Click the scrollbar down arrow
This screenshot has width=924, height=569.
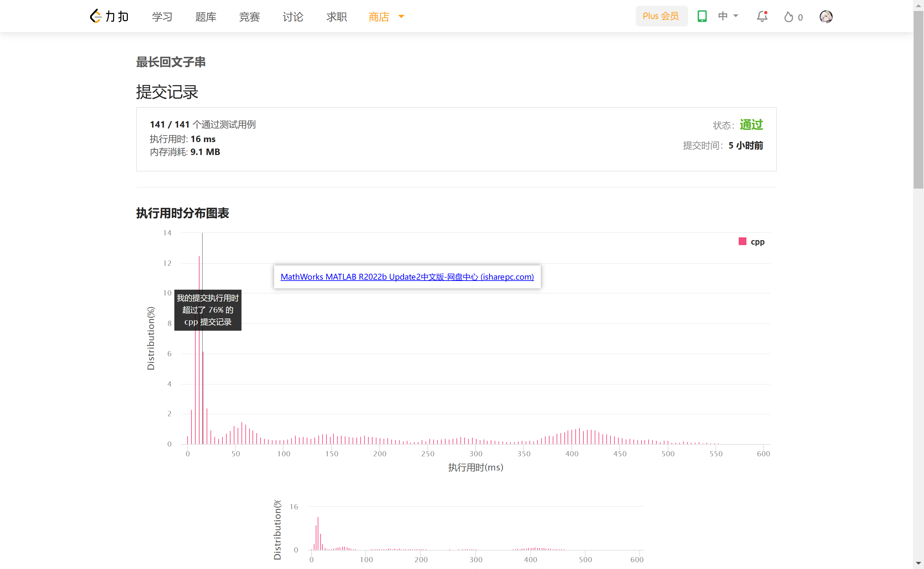coord(919,564)
